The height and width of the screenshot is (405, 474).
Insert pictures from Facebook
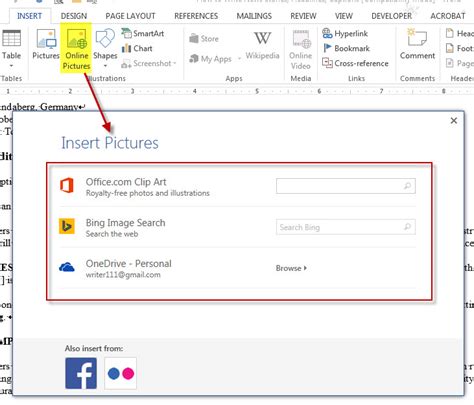[x=81, y=373]
